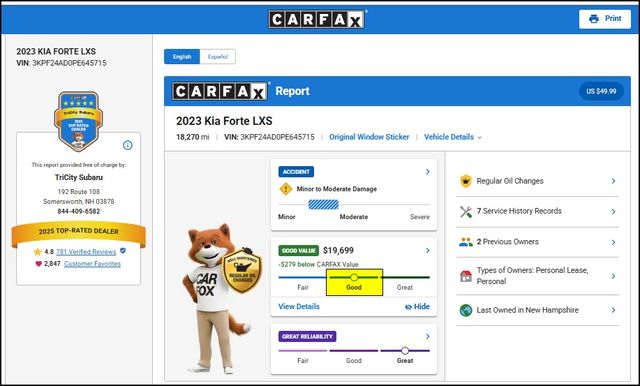Click the 18,270 mi mileage text

pyautogui.click(x=193, y=137)
